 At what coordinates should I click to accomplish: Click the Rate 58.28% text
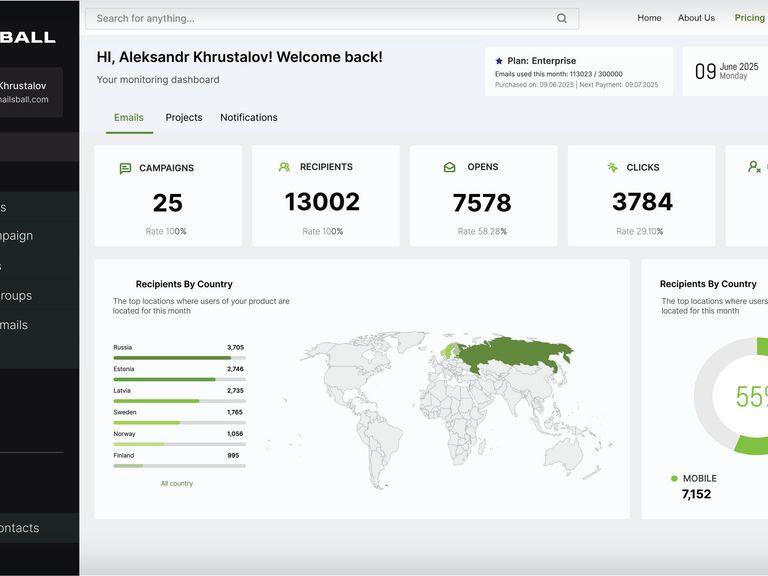pos(482,231)
